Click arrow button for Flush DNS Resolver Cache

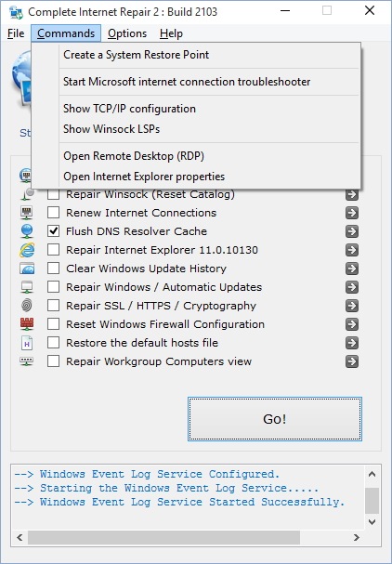point(352,231)
